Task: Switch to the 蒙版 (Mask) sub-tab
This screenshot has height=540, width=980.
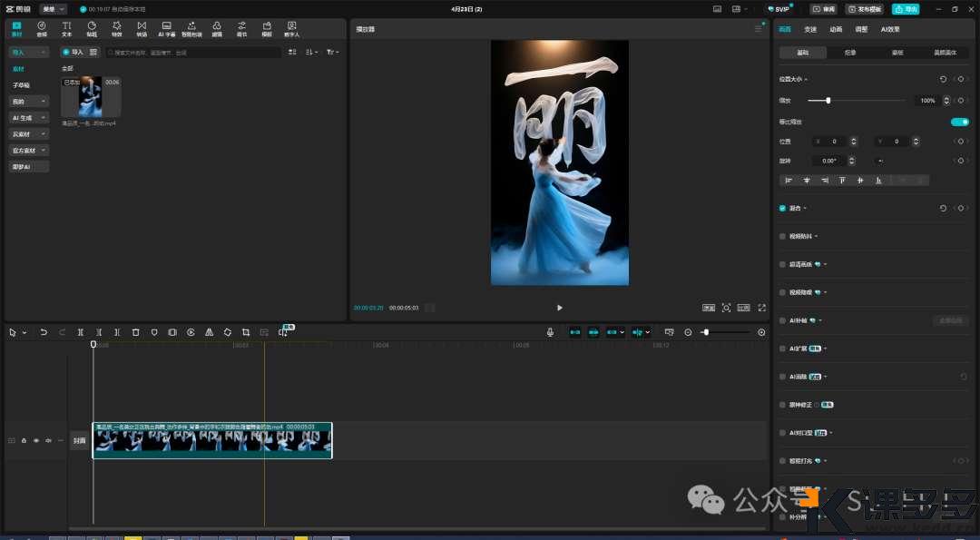Action: pyautogui.click(x=897, y=53)
